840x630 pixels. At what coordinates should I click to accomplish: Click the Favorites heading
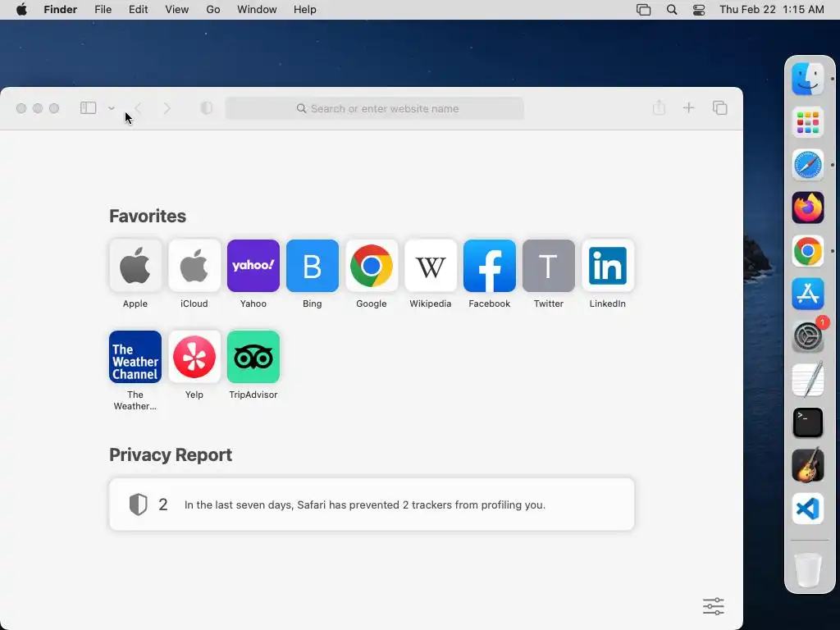pos(148,216)
